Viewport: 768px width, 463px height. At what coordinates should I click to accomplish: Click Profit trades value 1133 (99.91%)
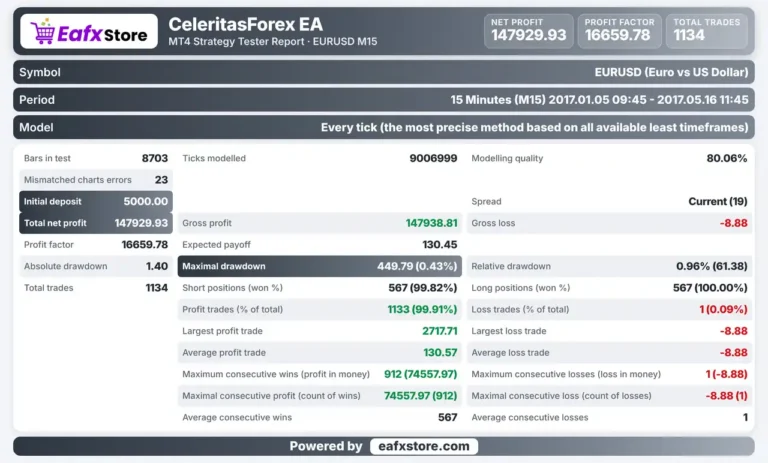pyautogui.click(x=422, y=309)
